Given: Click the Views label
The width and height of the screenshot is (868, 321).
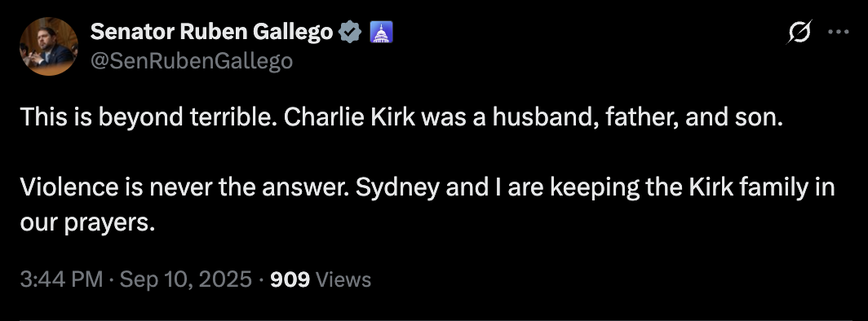Looking at the screenshot, I should (x=343, y=279).
